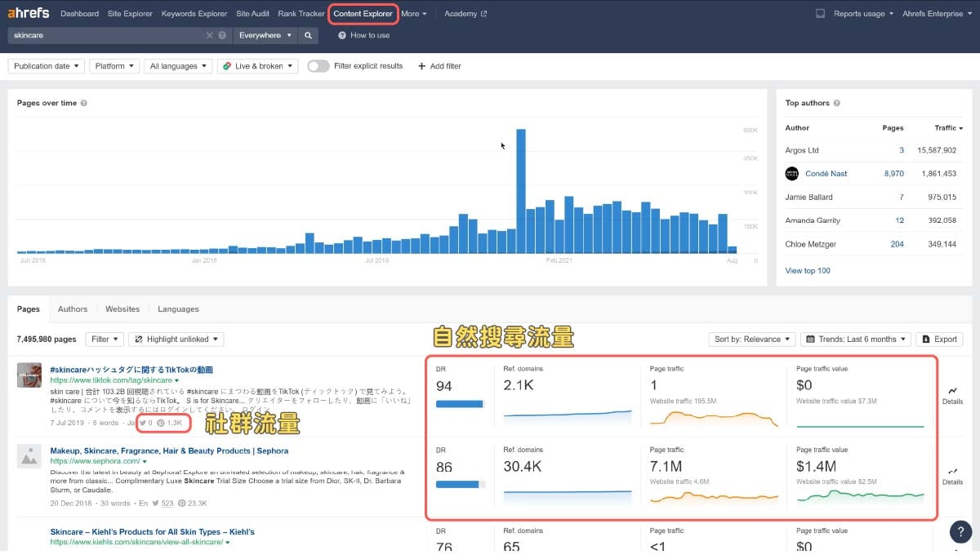Open the Kiehl's Skincare result title
This screenshot has width=980, height=555.
point(152,531)
